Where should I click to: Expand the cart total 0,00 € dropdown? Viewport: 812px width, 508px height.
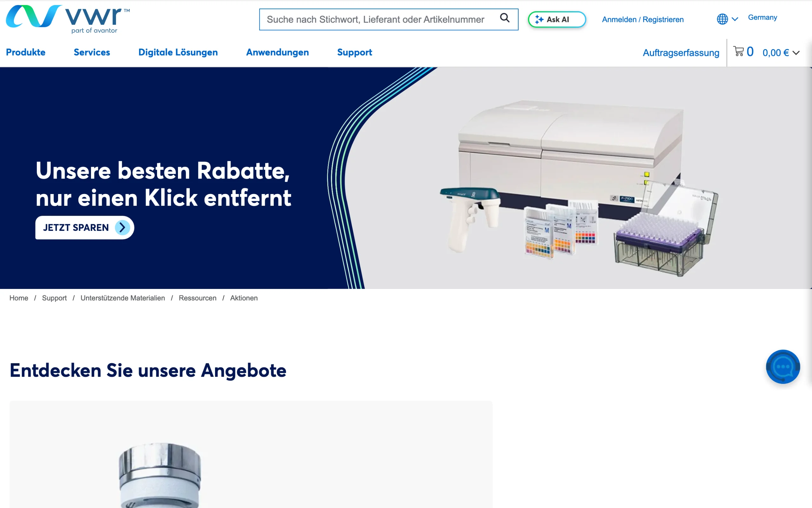(781, 53)
